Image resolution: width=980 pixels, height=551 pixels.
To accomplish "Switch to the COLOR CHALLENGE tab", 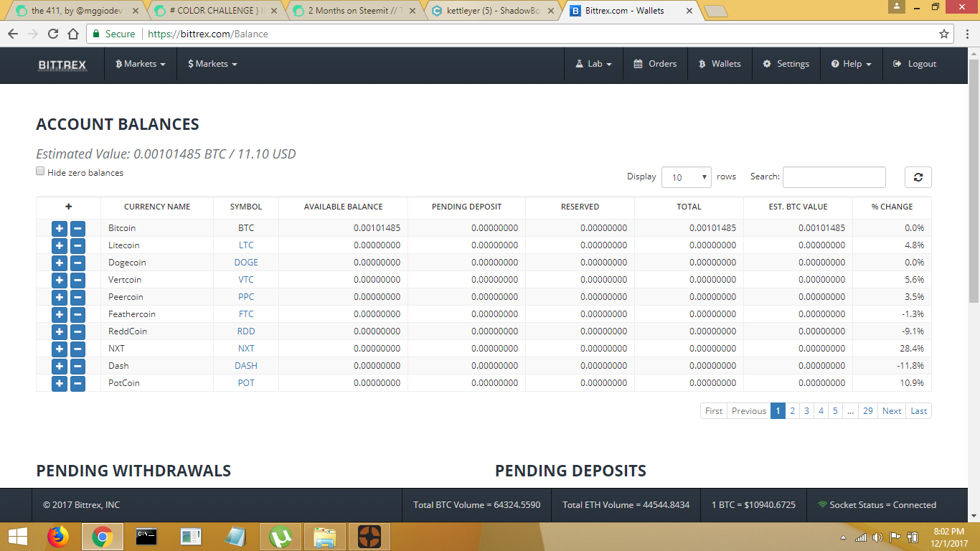I will point(215,11).
